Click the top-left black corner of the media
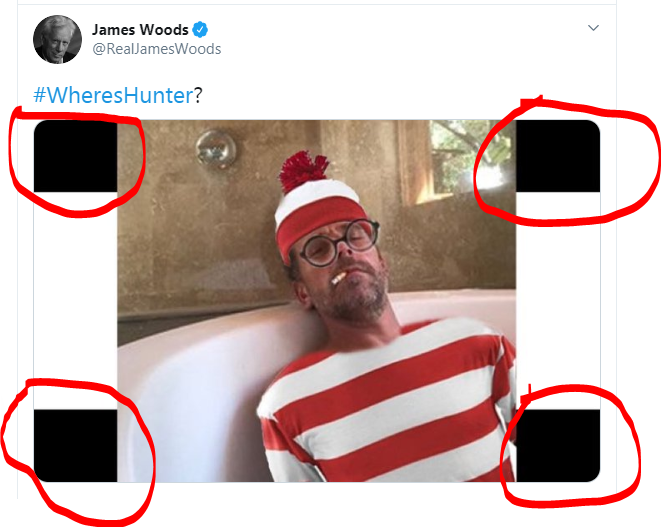This screenshot has width=661, height=527. tap(75, 156)
